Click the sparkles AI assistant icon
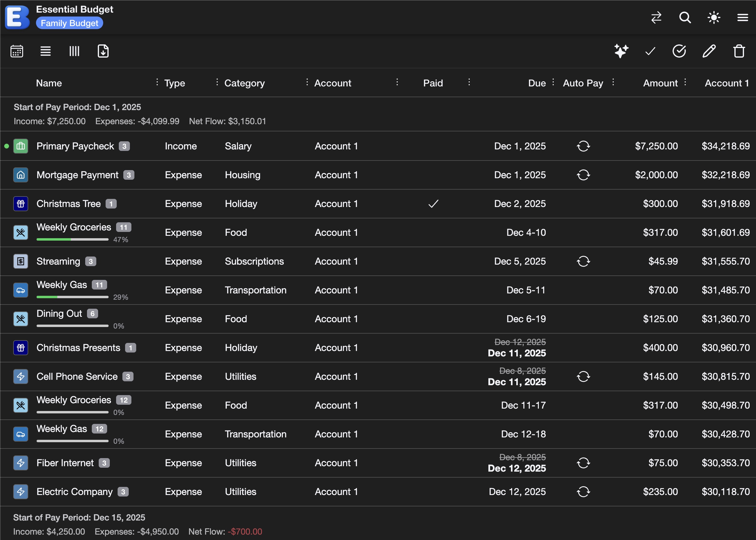Screen dimensions: 756x540 click(621, 51)
